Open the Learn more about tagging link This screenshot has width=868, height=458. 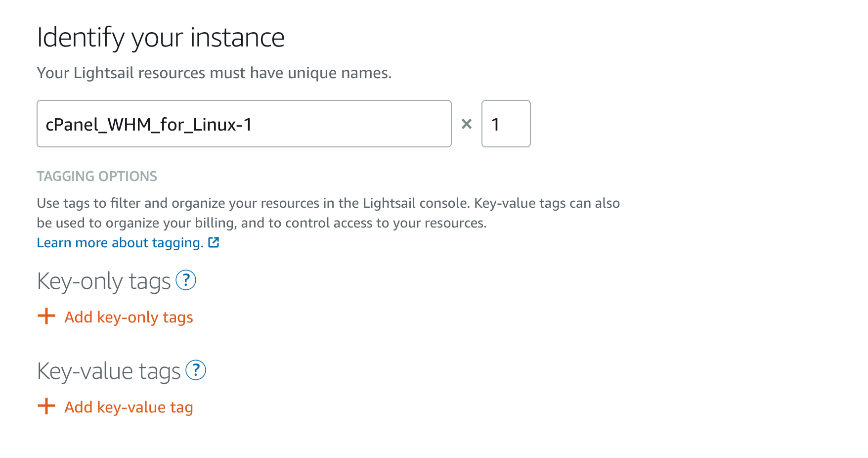pos(120,243)
